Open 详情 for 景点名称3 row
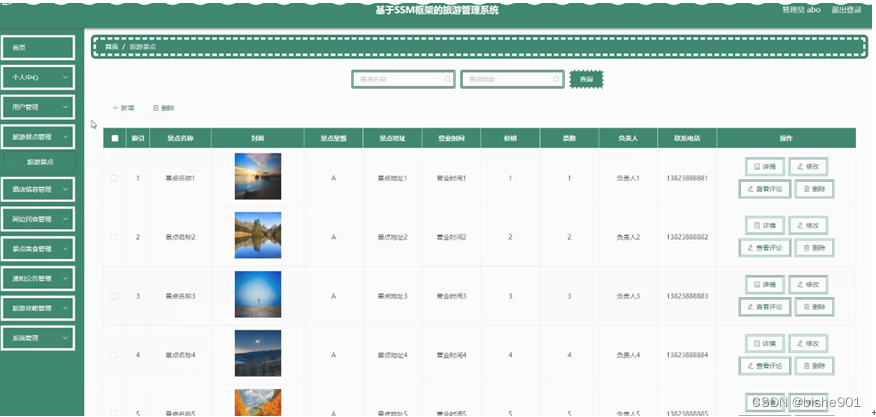876x417 pixels. [765, 285]
